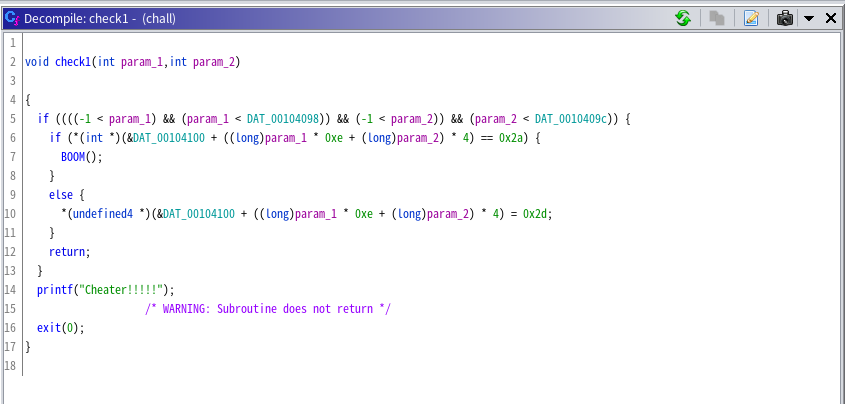Select the "Cheater!!!!!" string literal

[121, 290]
